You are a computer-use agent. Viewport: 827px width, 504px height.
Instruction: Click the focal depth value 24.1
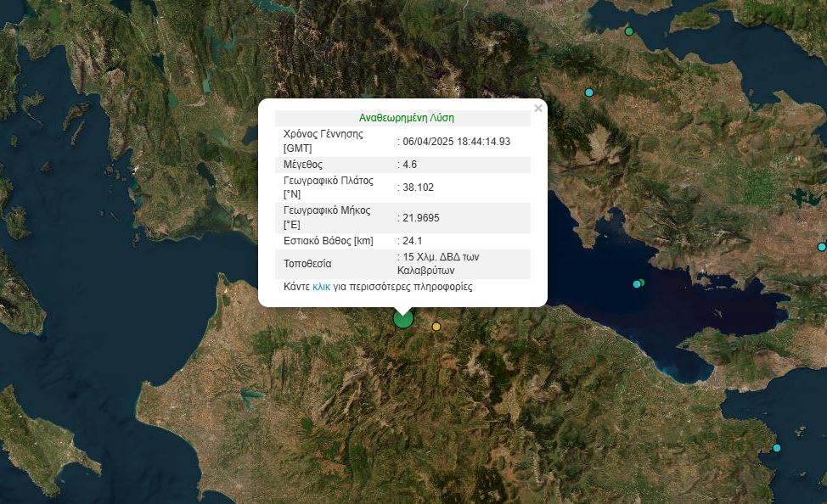pos(413,241)
